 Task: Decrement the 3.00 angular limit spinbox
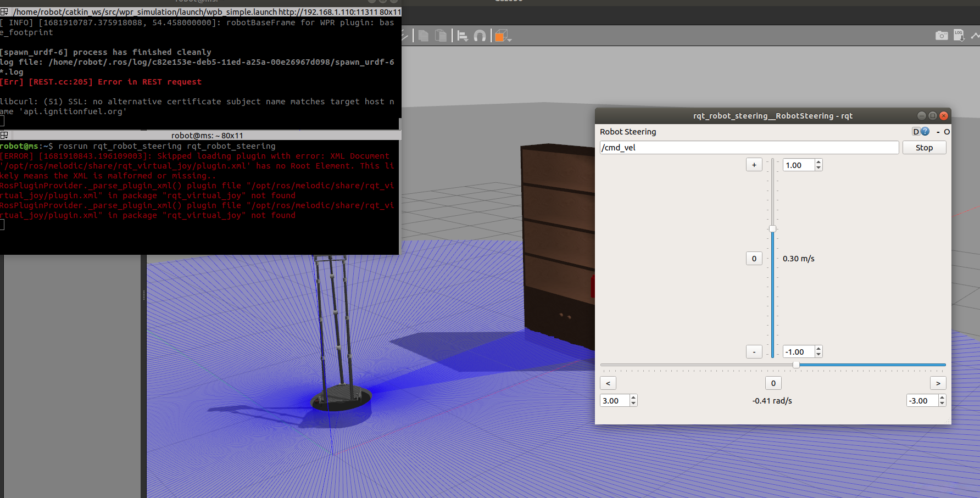(x=633, y=404)
